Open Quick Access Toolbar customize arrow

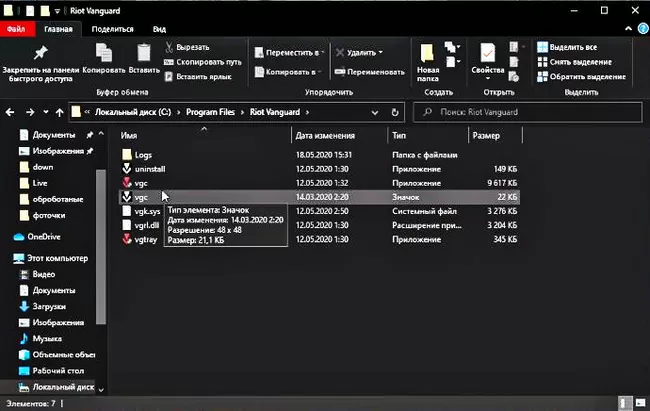click(57, 11)
